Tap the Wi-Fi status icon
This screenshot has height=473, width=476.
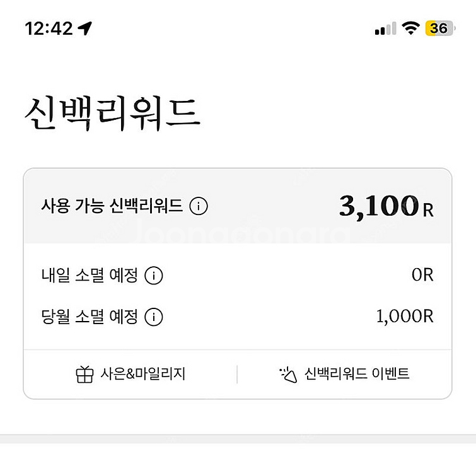coord(411,28)
